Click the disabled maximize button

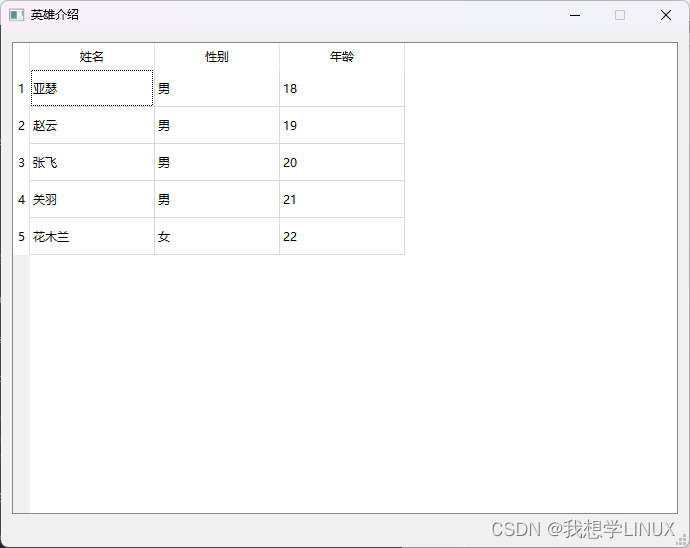click(x=620, y=15)
